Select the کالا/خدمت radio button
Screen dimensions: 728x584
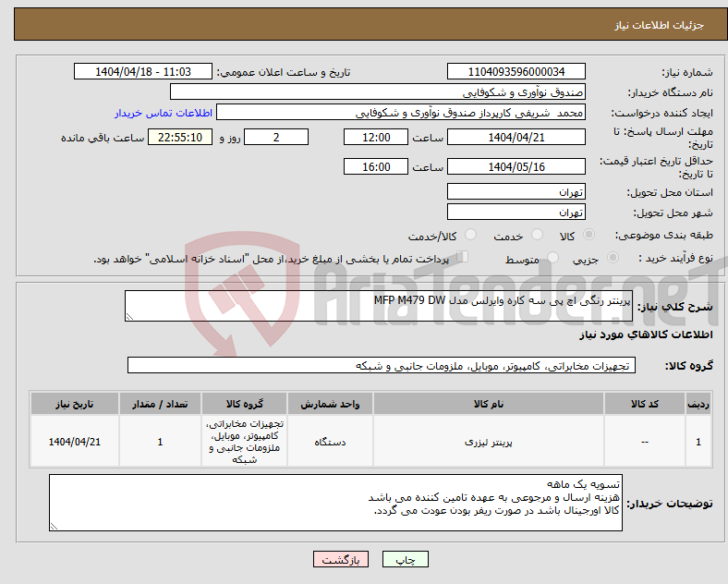[x=471, y=235]
